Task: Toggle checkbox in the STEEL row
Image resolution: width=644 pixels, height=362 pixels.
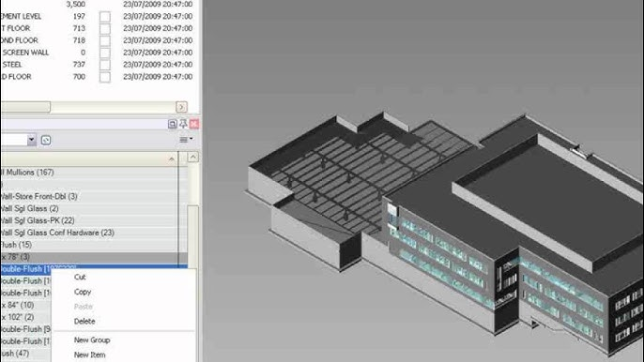Action: coord(105,65)
